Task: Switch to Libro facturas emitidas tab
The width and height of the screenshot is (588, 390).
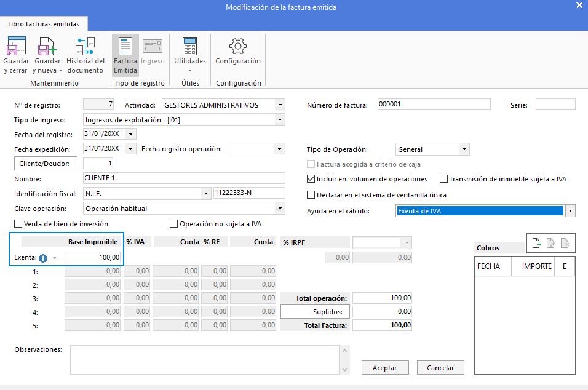Action: tap(44, 23)
